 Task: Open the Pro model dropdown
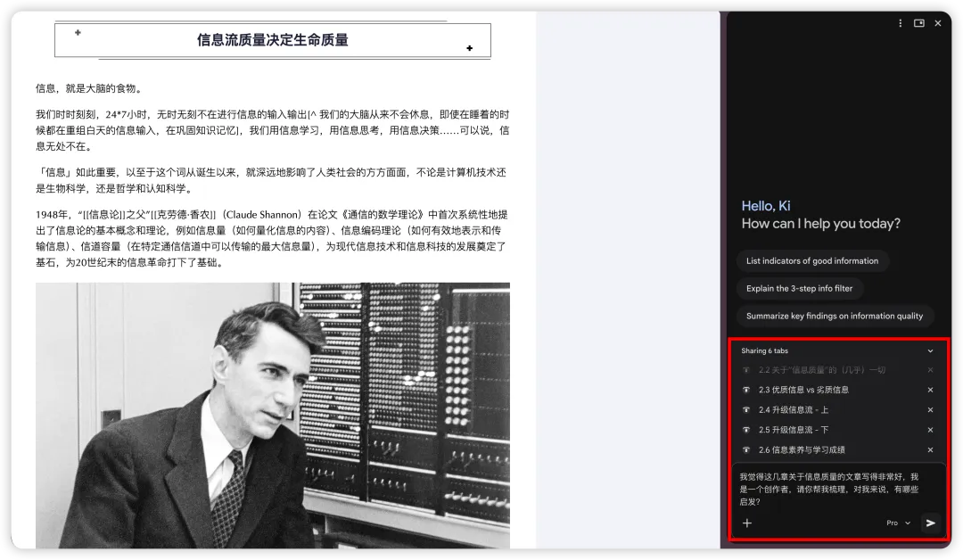coord(899,523)
